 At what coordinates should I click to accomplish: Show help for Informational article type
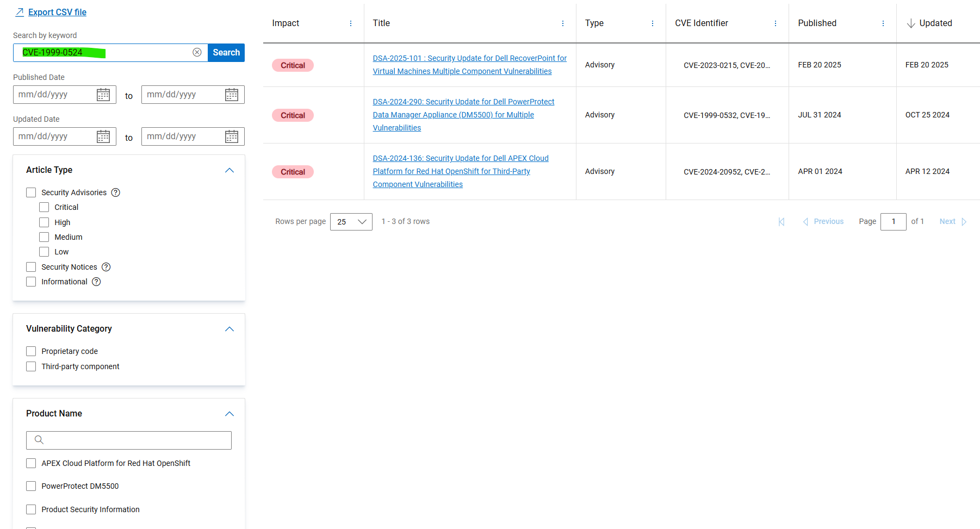(x=96, y=282)
